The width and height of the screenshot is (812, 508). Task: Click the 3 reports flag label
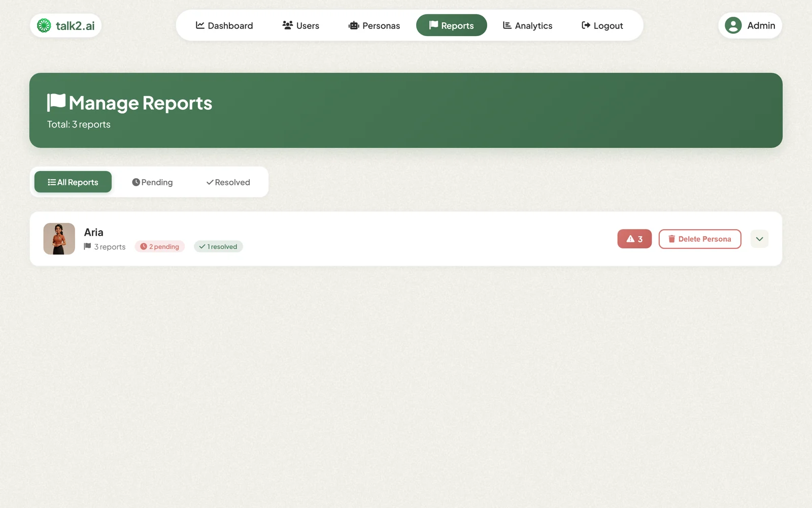tap(105, 247)
